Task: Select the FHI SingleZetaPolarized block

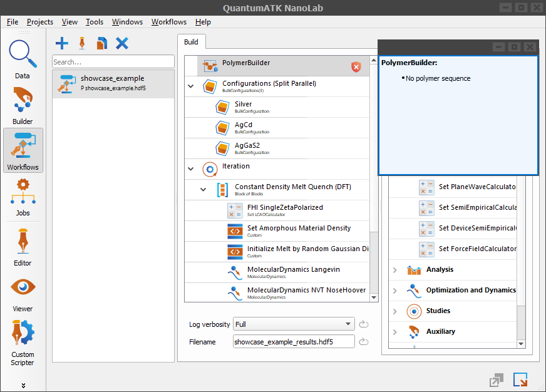Action: 277,210
